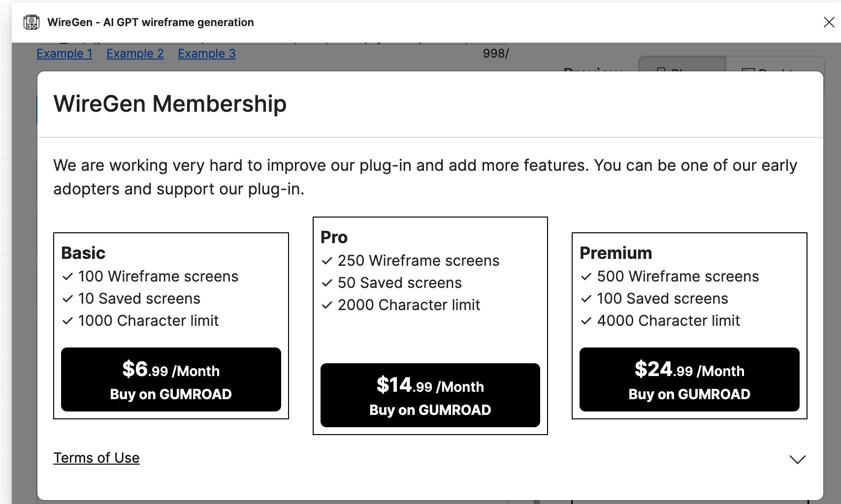Image resolution: width=841 pixels, height=504 pixels.
Task: Click the WireGen plugin logo icon
Action: point(32,22)
